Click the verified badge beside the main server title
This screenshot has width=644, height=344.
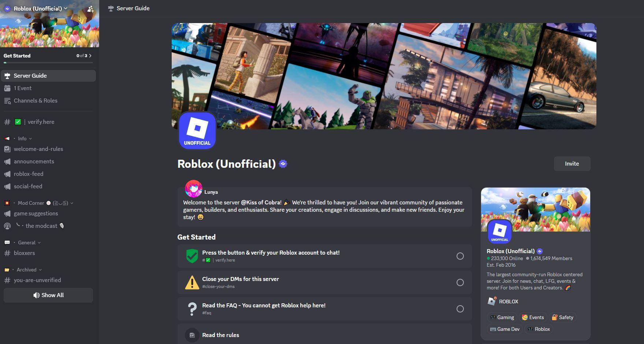click(x=283, y=164)
